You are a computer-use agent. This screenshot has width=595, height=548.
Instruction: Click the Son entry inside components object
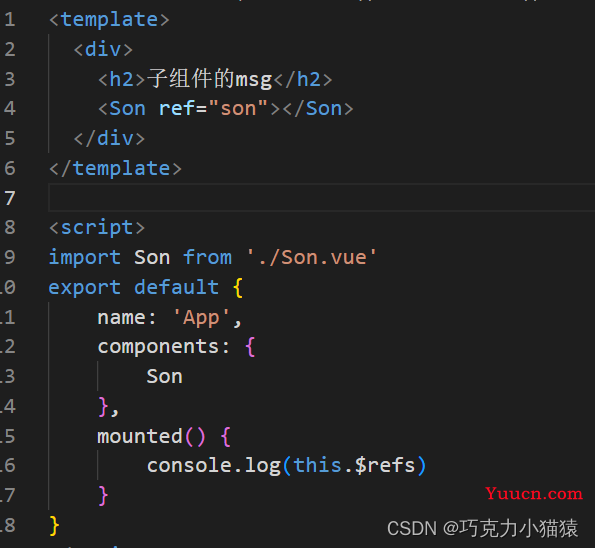[164, 376]
